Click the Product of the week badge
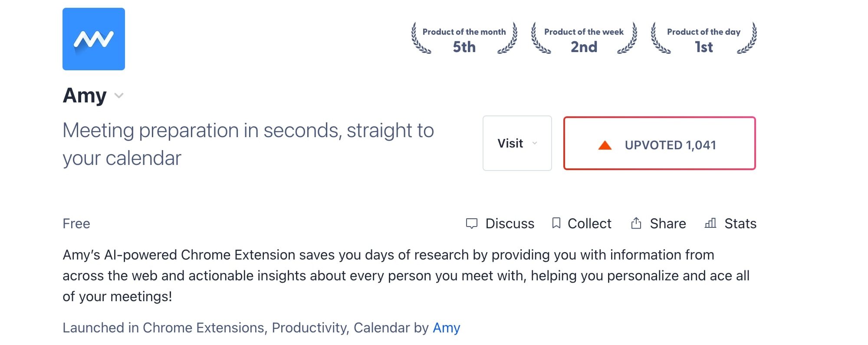 click(584, 38)
